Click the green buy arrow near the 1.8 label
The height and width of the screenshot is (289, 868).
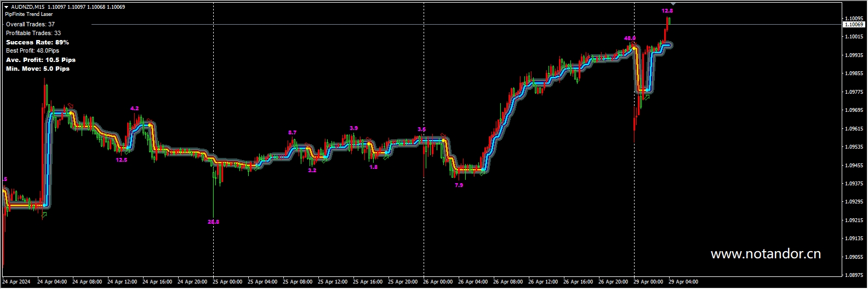[x=386, y=157]
